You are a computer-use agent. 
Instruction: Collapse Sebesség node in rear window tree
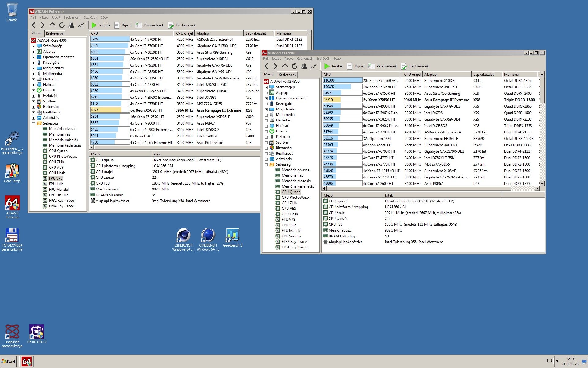click(33, 124)
